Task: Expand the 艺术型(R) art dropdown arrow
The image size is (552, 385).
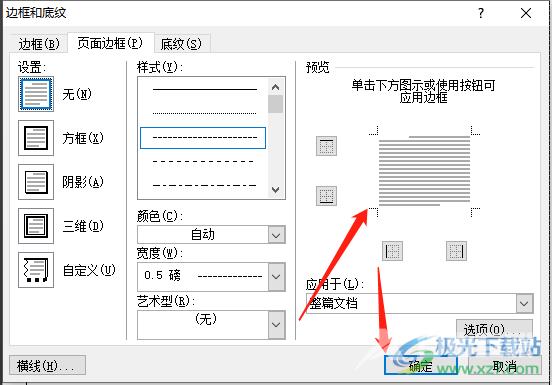Action: tap(276, 324)
